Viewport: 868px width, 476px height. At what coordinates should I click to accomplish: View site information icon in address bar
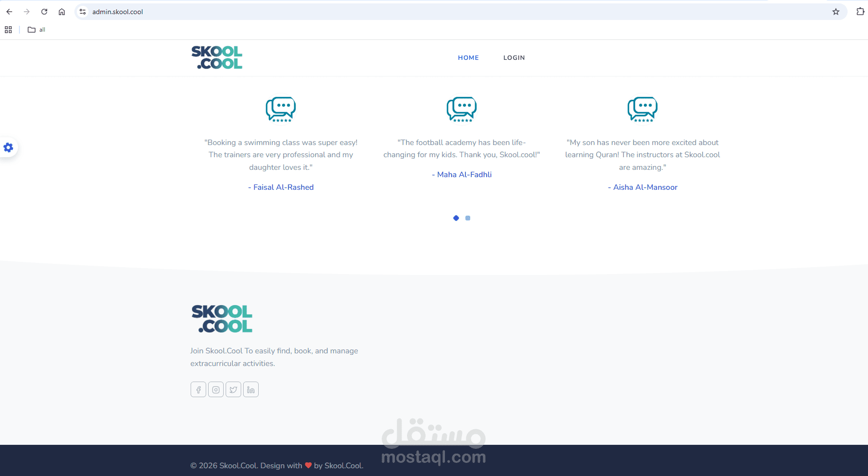point(83,12)
